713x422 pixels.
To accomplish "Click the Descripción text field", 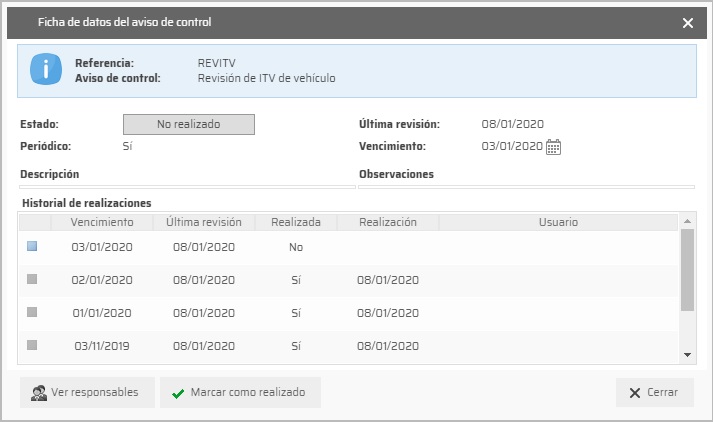I will click(x=187, y=186).
